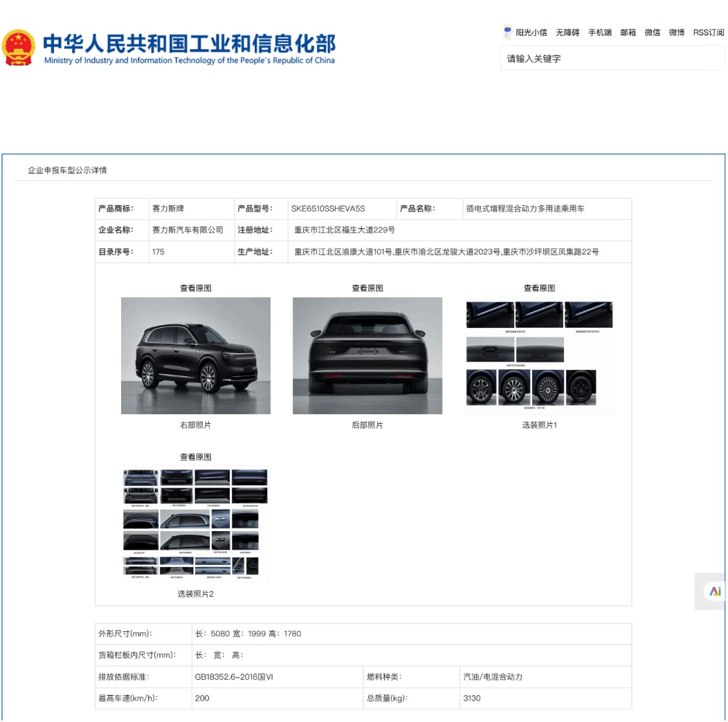Select catalog number 175
The height and width of the screenshot is (722, 728).
pyautogui.click(x=158, y=252)
